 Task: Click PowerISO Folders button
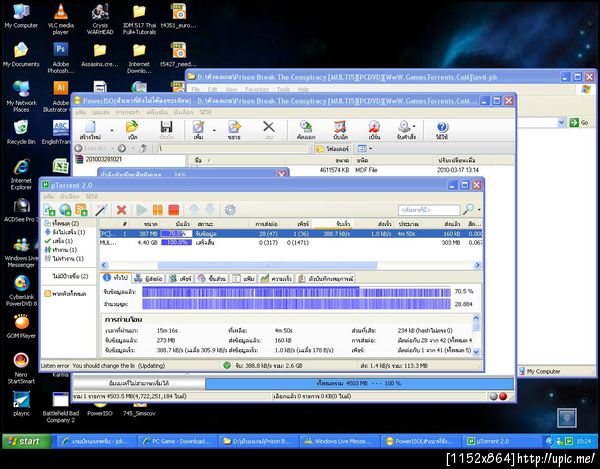click(332, 148)
